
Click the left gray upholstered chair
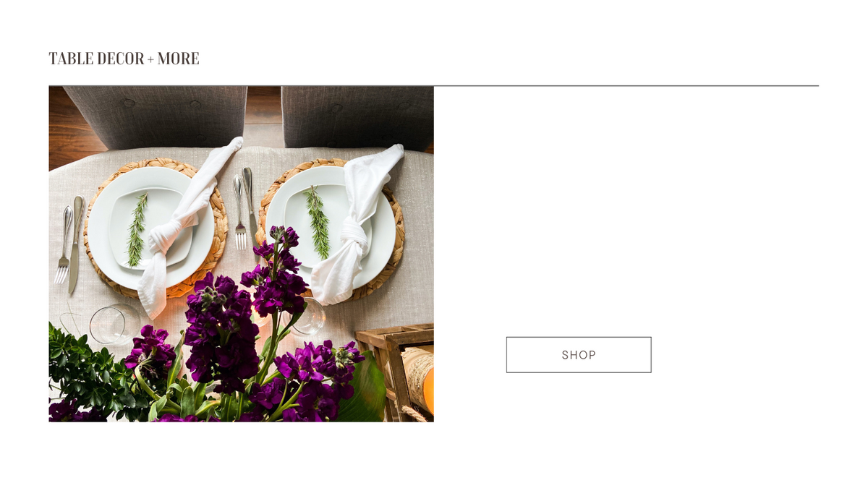156,117
